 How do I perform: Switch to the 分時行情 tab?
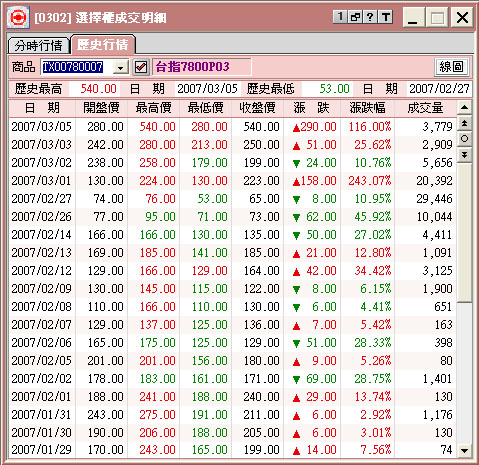click(x=38, y=45)
